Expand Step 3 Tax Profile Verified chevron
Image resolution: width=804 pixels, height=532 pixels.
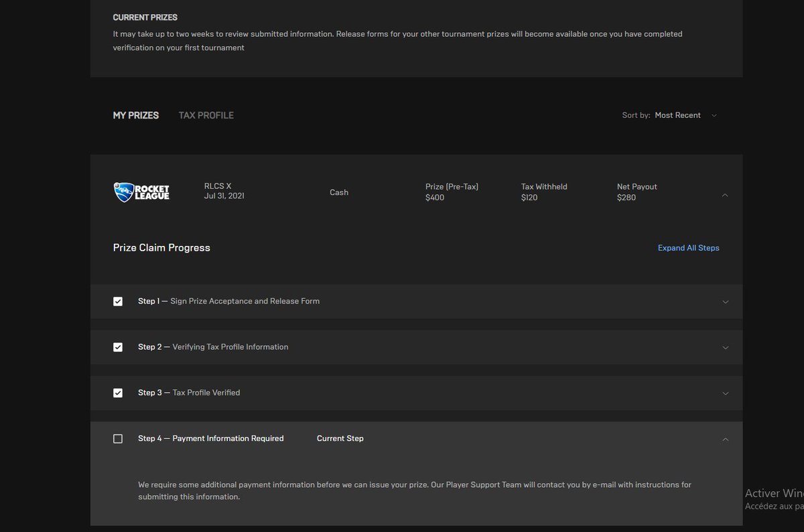pos(725,393)
